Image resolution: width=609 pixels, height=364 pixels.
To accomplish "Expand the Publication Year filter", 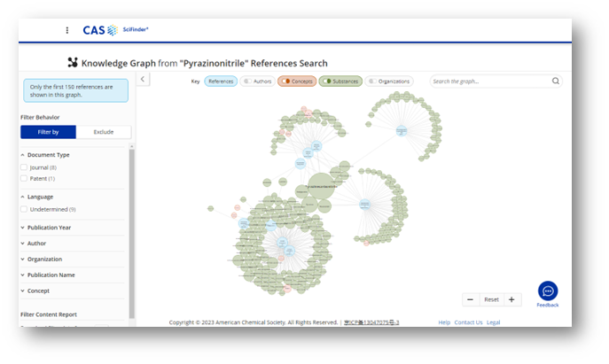I will click(x=46, y=228).
